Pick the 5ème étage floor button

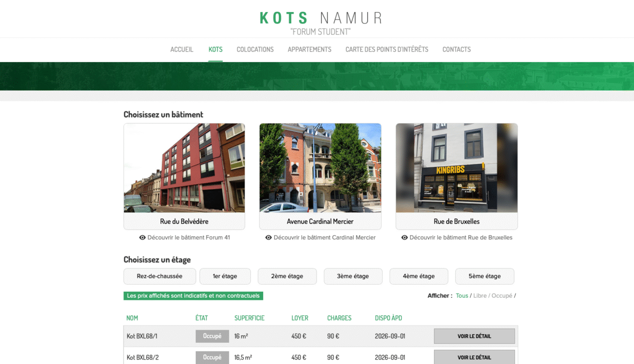pos(484,277)
